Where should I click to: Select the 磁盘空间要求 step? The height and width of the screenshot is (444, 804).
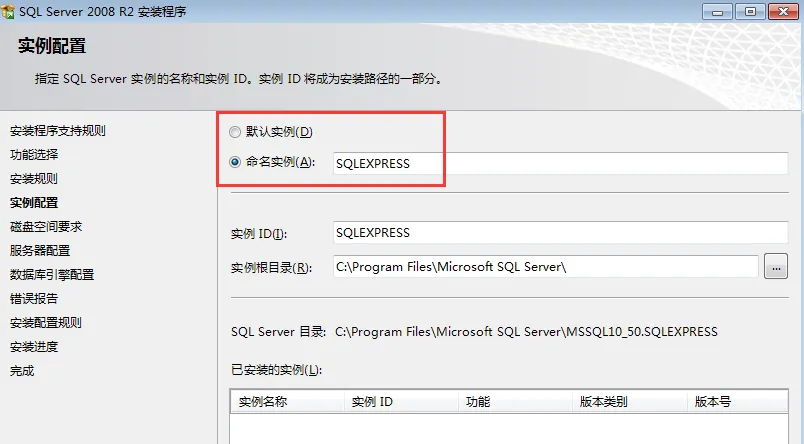pos(46,227)
